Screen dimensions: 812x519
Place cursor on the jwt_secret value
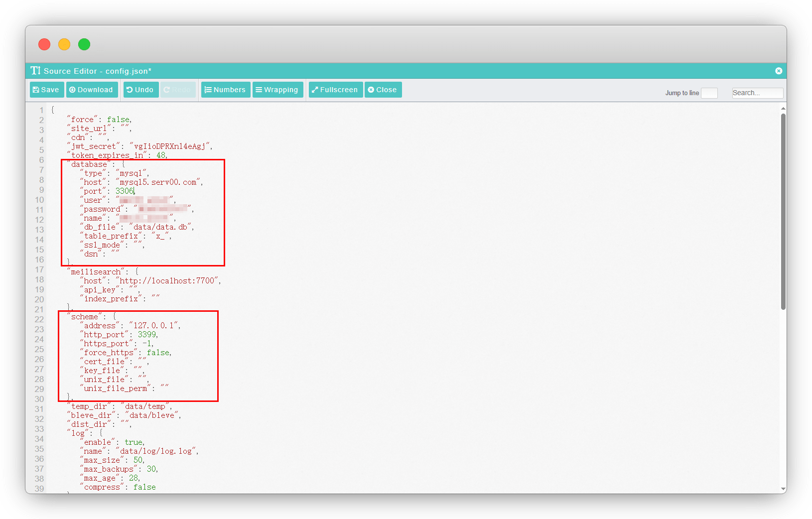pos(169,146)
